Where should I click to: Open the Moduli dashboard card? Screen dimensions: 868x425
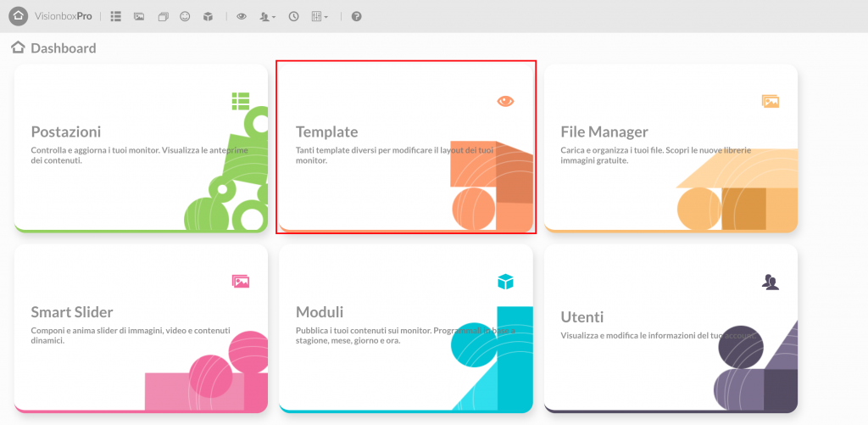click(405, 327)
